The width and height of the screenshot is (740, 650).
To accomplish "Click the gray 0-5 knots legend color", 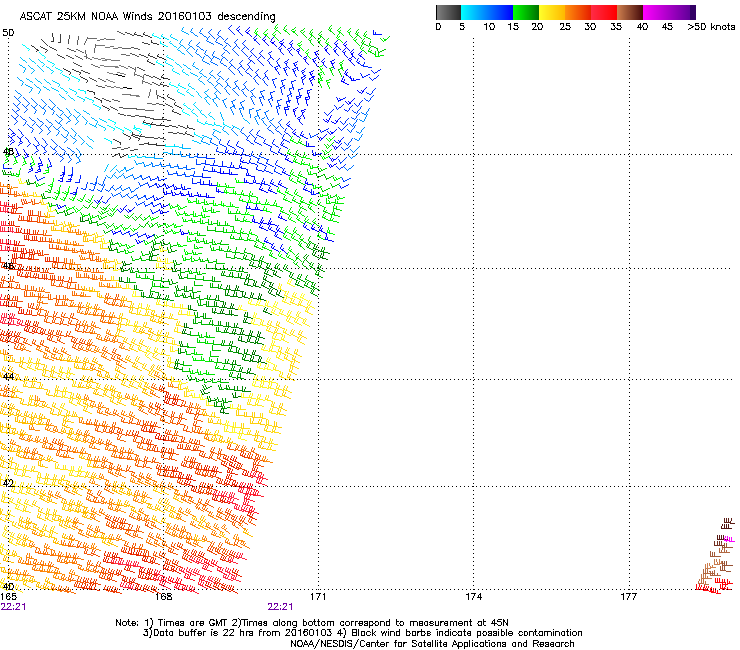I will coord(449,12).
